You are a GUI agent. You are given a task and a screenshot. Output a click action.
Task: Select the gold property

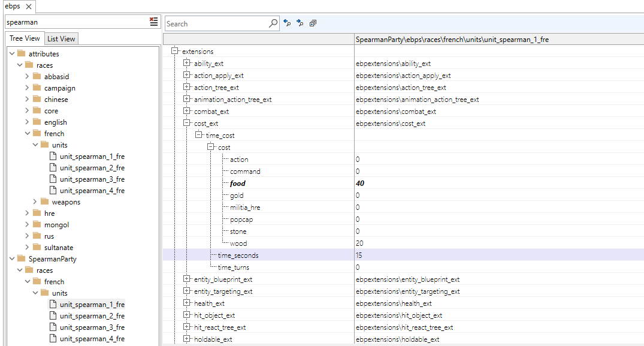tap(237, 195)
